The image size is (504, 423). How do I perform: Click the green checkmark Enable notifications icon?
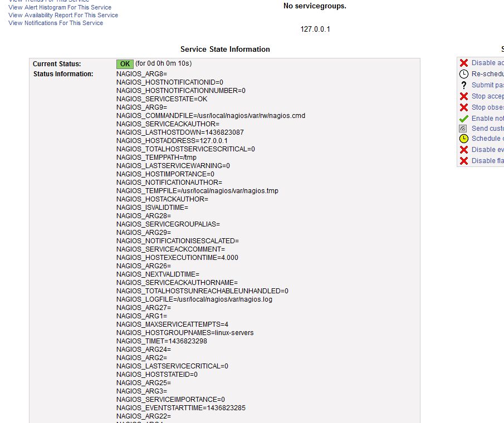463,119
